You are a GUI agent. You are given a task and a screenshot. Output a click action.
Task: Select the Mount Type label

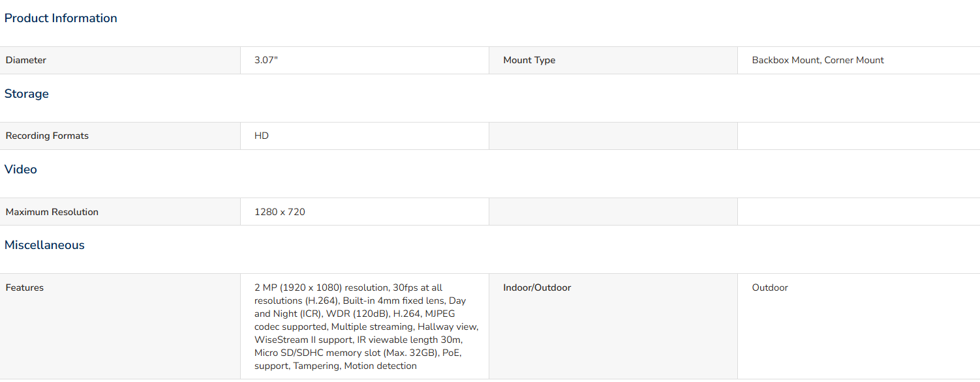pos(529,60)
